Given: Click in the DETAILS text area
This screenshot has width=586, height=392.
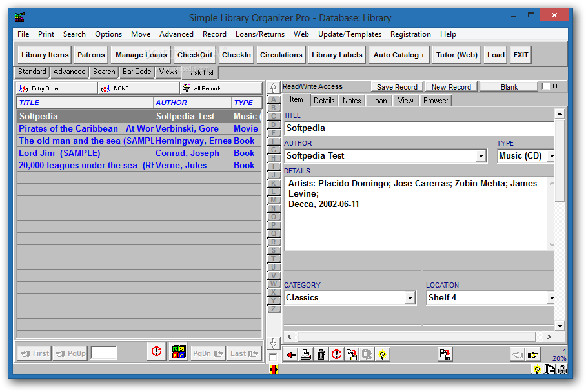Looking at the screenshot, I should tap(417, 213).
